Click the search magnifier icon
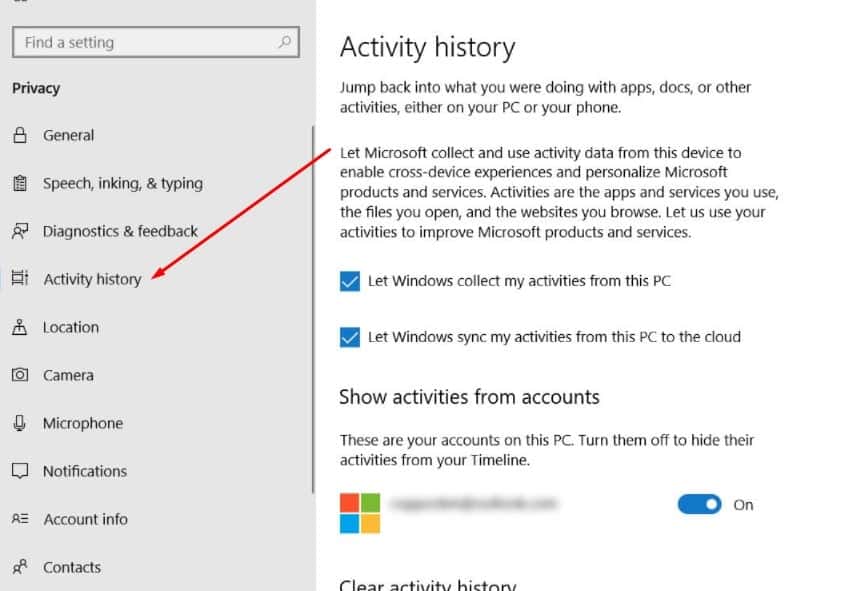841x591 pixels. point(284,42)
